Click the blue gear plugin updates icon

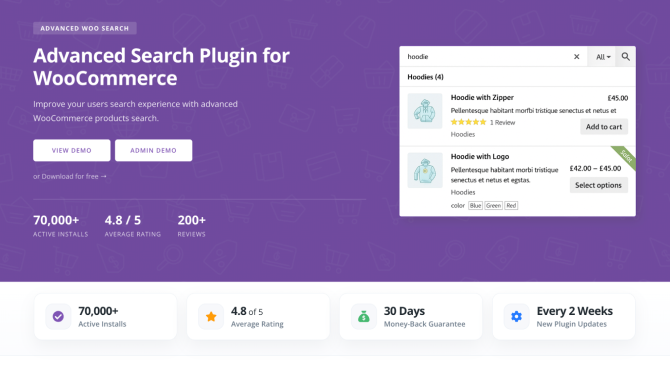pos(516,316)
